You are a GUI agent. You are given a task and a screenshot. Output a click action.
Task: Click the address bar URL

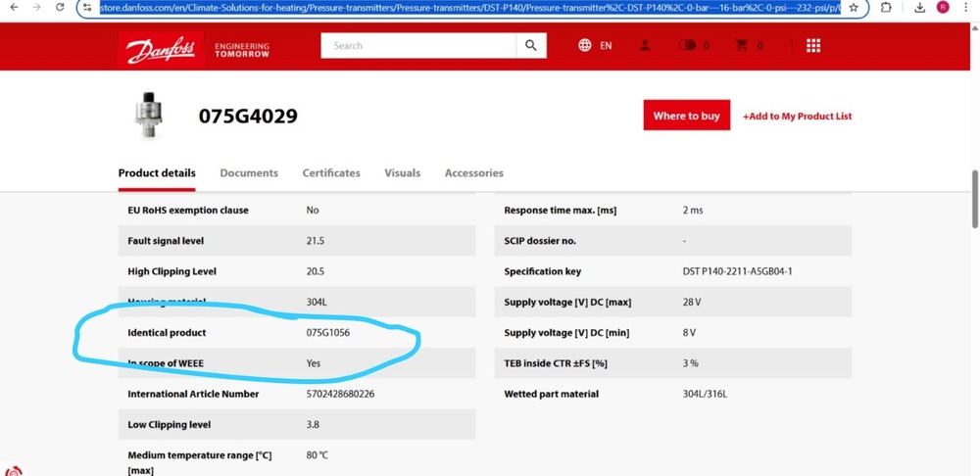tap(468, 8)
